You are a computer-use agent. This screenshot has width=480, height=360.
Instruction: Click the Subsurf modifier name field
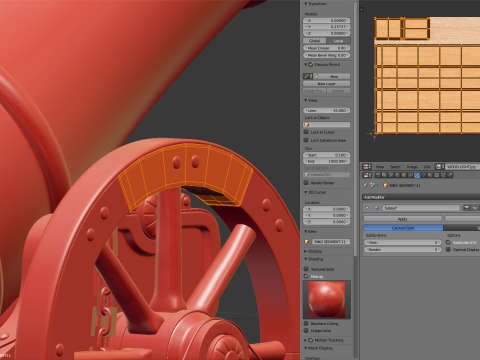(x=421, y=208)
